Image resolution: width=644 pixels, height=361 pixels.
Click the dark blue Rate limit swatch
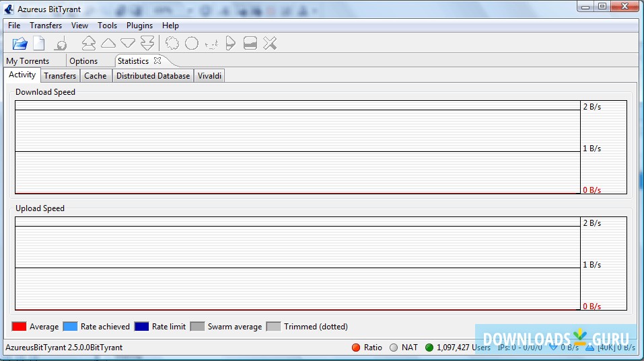click(141, 327)
